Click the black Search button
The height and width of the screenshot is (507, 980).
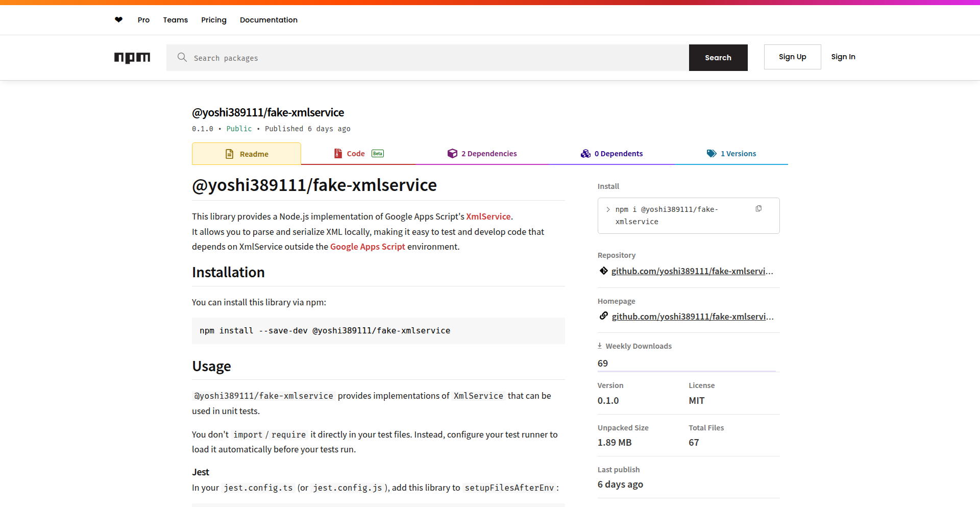coord(718,58)
